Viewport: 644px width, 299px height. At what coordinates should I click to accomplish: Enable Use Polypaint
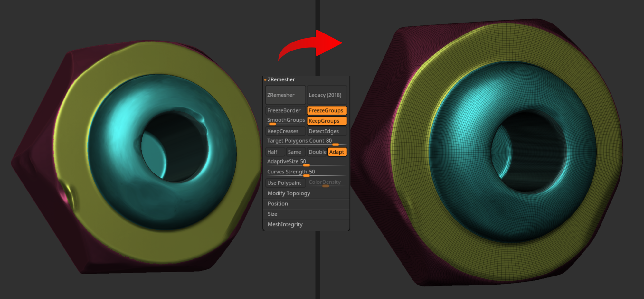(x=285, y=183)
